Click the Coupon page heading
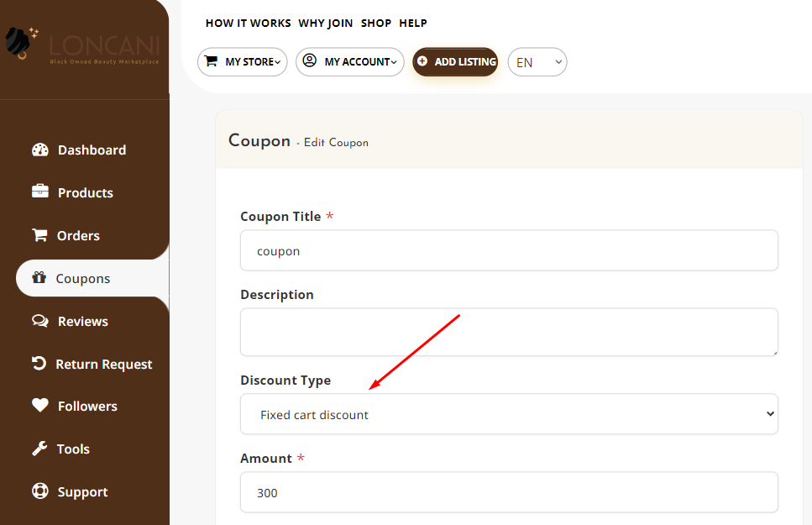 pyautogui.click(x=259, y=140)
